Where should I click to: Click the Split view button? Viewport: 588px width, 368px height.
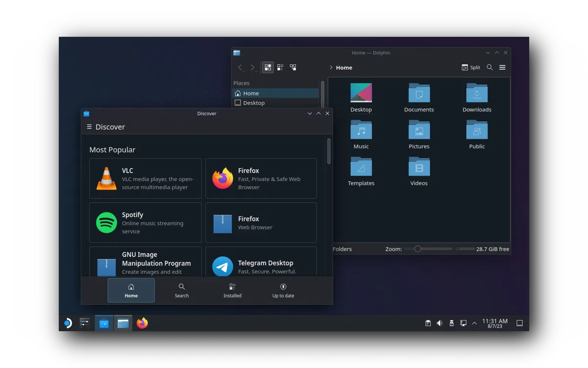click(471, 67)
